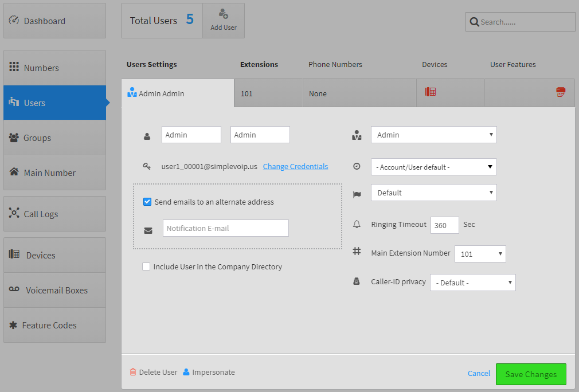
Task: Open the Groups section
Action: (x=54, y=138)
